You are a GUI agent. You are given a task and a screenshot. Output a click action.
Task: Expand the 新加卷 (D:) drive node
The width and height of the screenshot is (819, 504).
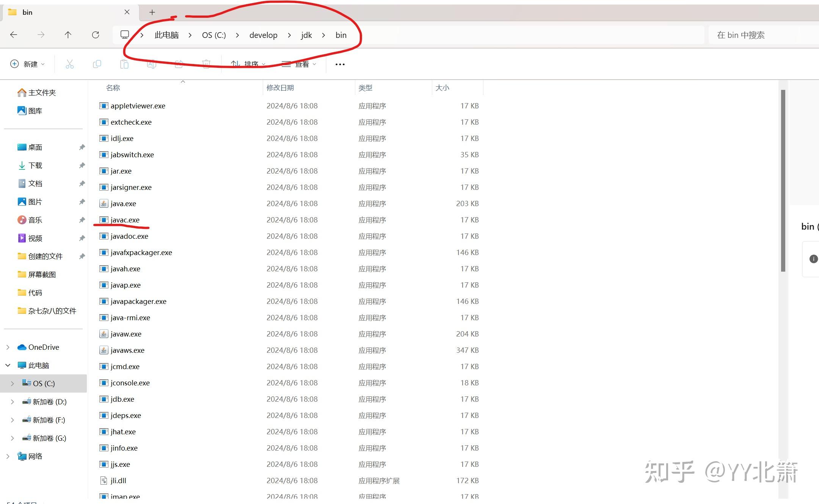tap(13, 402)
